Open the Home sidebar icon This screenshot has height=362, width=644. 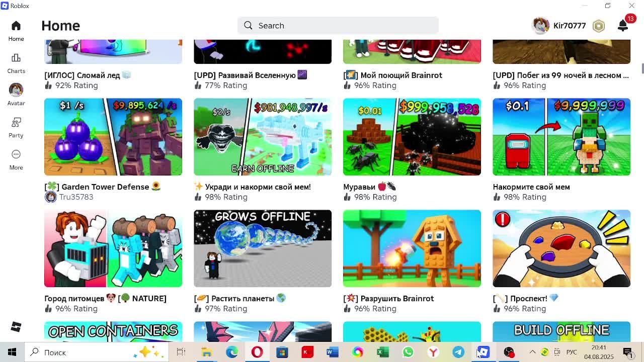tap(16, 26)
